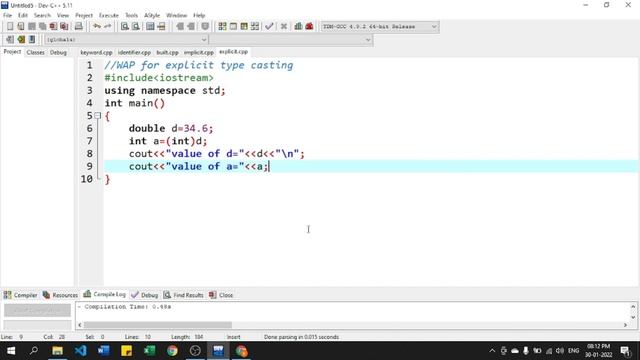Click "Done parsing" message in the status bar
The height and width of the screenshot is (360, 640).
(301, 337)
